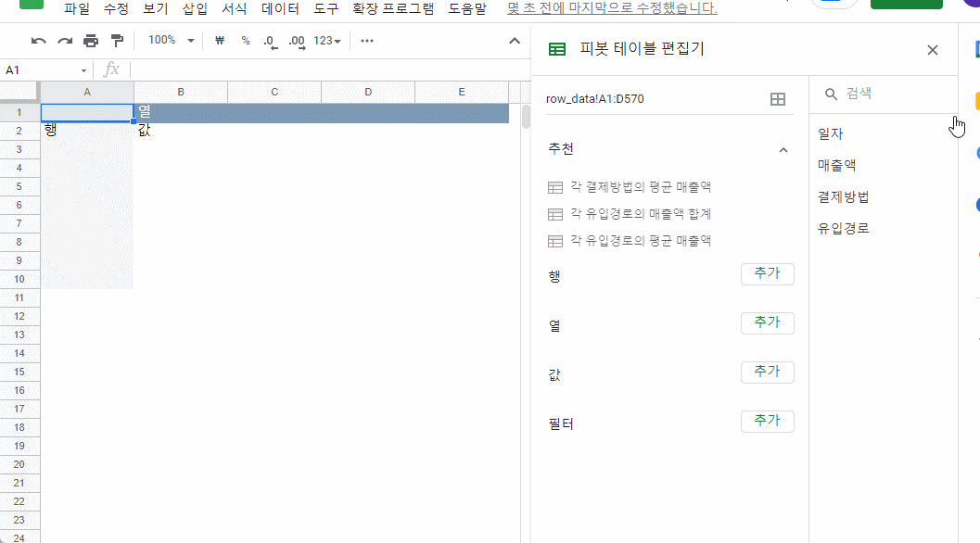Image resolution: width=980 pixels, height=543 pixels.
Task: Format selection as percent
Action: pyautogui.click(x=245, y=40)
